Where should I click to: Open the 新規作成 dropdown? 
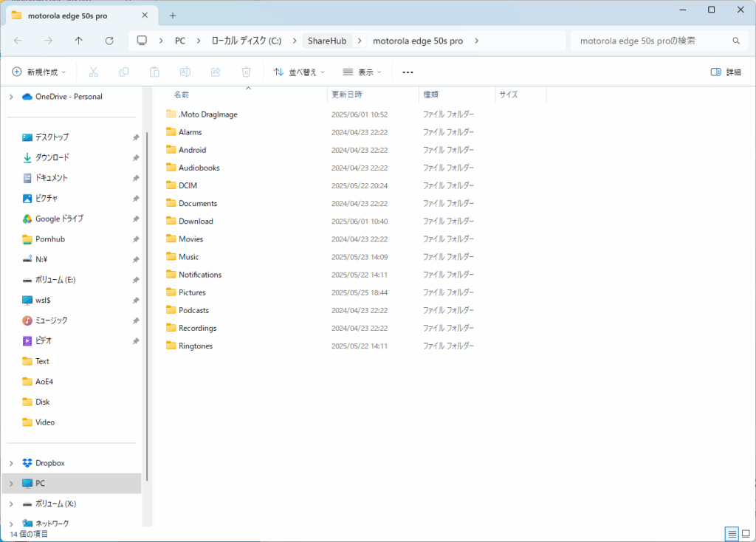(38, 72)
